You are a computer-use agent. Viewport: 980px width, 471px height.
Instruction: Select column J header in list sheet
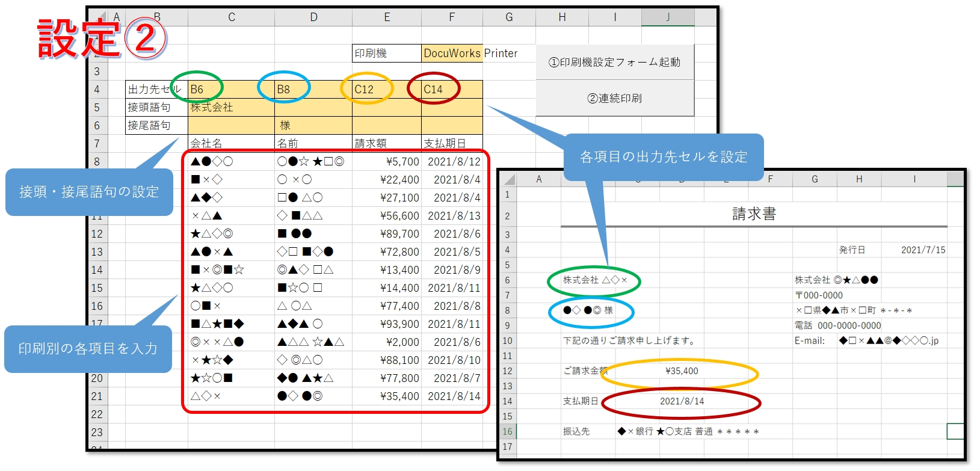point(668,17)
